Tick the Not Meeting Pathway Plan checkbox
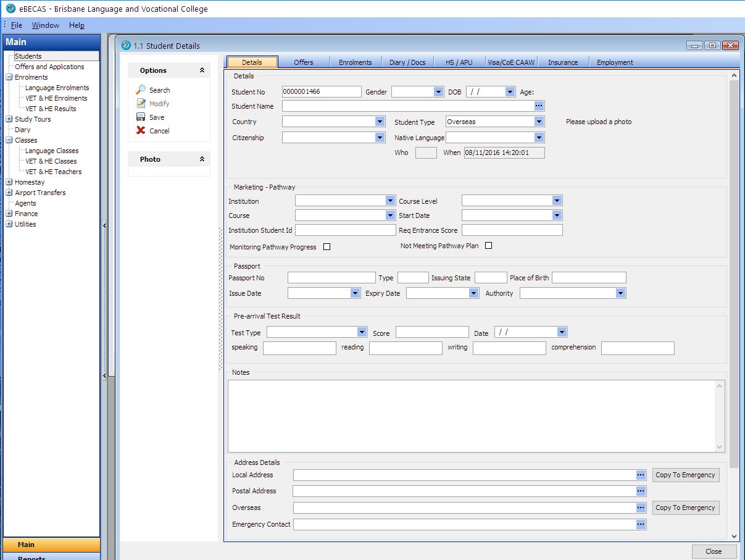The image size is (745, 560). tap(488, 246)
